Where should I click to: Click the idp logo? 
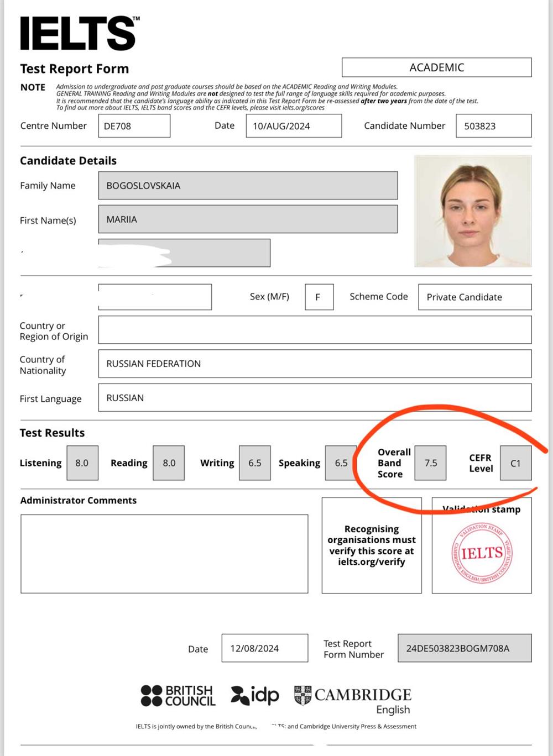click(x=255, y=695)
